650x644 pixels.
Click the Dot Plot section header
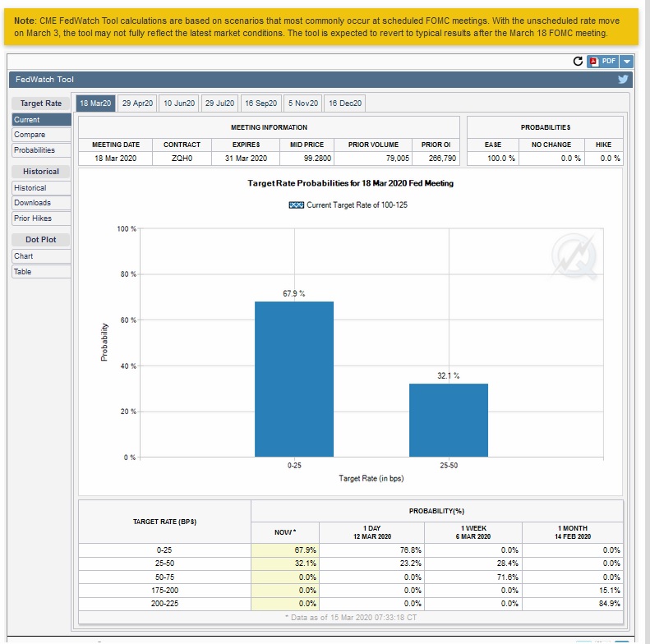(x=40, y=240)
